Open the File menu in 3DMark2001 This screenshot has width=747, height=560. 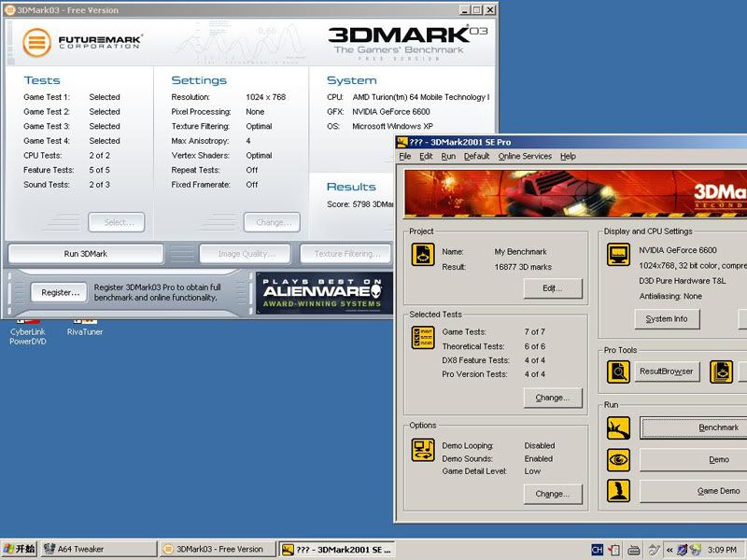tap(405, 156)
